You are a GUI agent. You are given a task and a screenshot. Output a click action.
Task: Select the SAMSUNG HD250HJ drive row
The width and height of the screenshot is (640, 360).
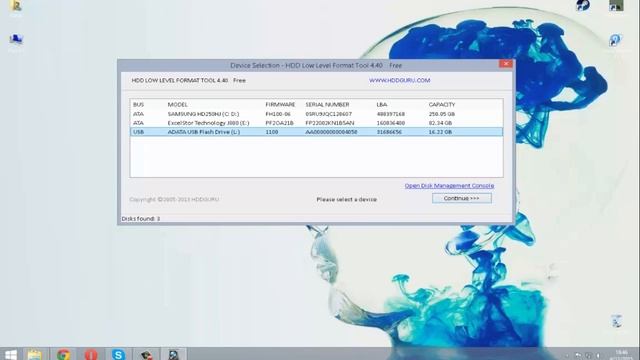(316, 114)
